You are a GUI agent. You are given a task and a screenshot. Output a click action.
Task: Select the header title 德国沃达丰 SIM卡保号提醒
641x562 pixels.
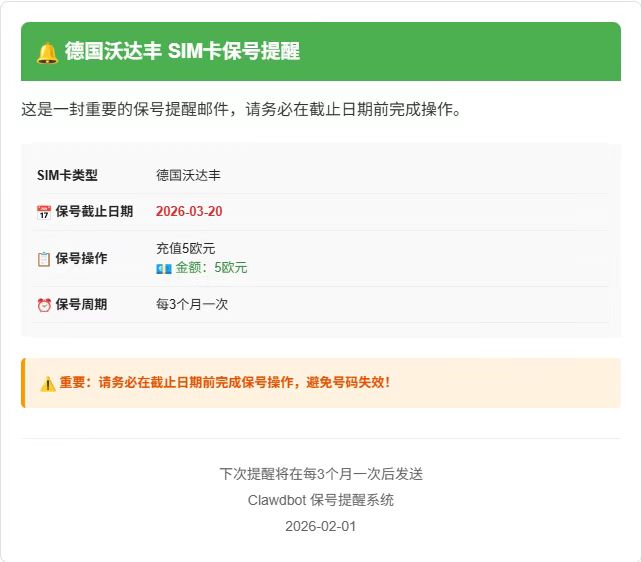pyautogui.click(x=182, y=52)
